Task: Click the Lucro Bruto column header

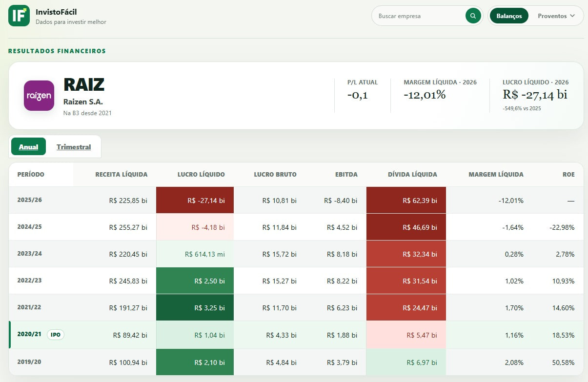Action: point(275,174)
